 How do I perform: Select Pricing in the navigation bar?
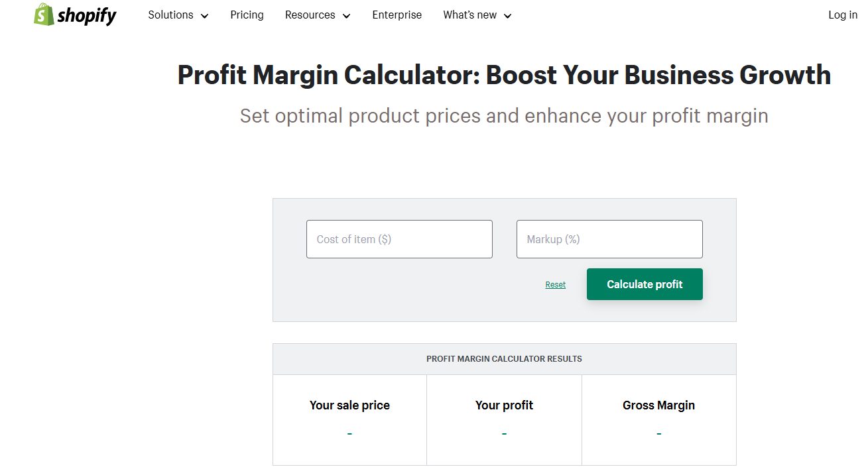coord(247,15)
